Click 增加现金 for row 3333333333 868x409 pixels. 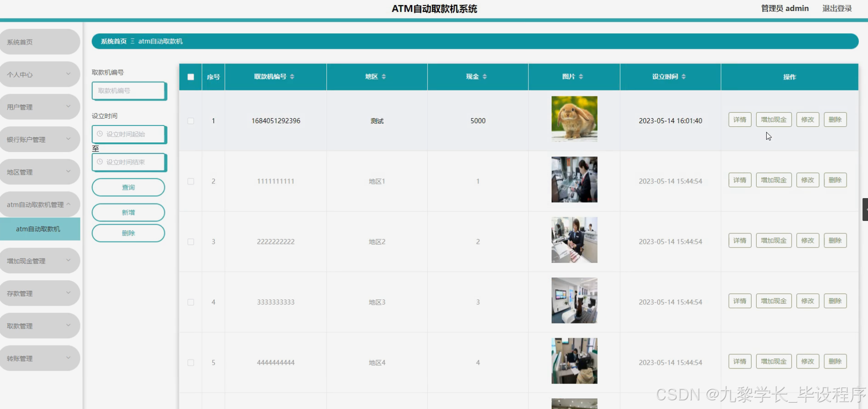tap(773, 301)
